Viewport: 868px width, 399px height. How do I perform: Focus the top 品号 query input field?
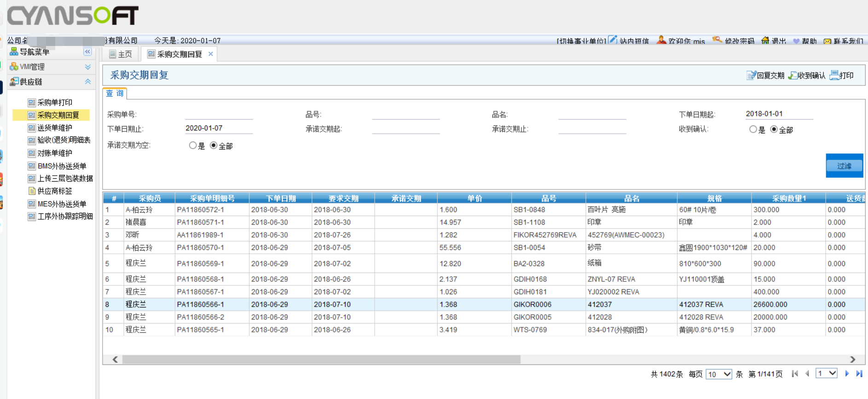pos(405,114)
